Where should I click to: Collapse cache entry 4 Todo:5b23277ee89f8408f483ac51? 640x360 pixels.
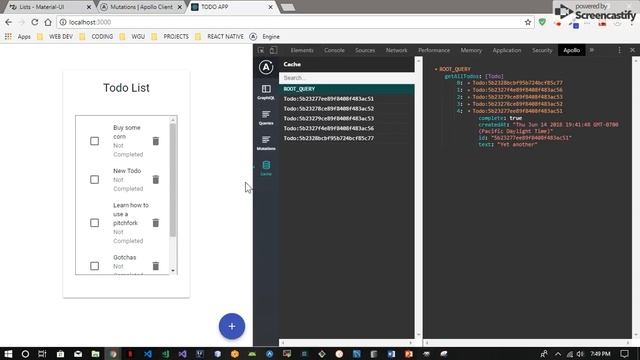(469, 111)
